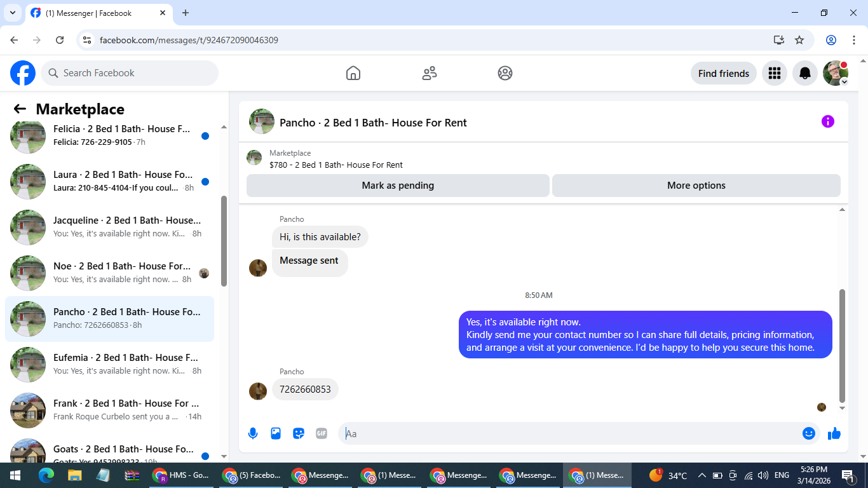868x488 pixels.
Task: Open the Facebook Home icon
Action: pos(353,73)
